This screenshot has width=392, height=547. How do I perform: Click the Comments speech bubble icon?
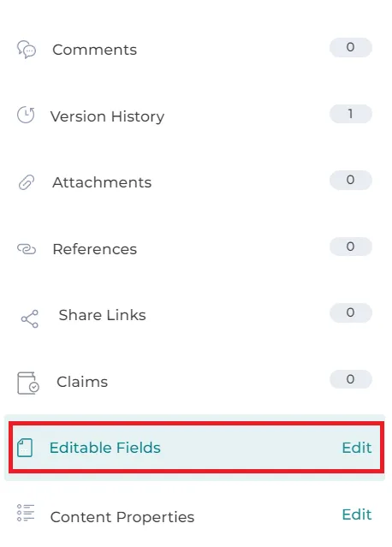click(27, 49)
